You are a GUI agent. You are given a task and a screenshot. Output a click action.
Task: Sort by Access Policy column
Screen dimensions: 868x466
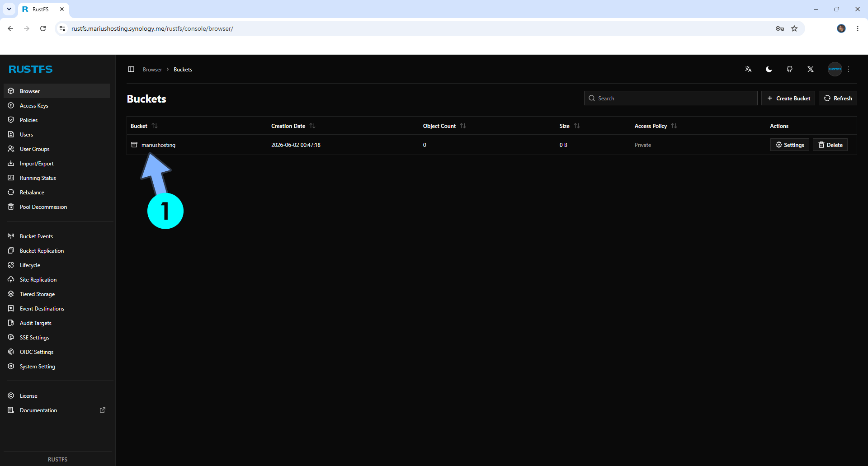(x=656, y=126)
